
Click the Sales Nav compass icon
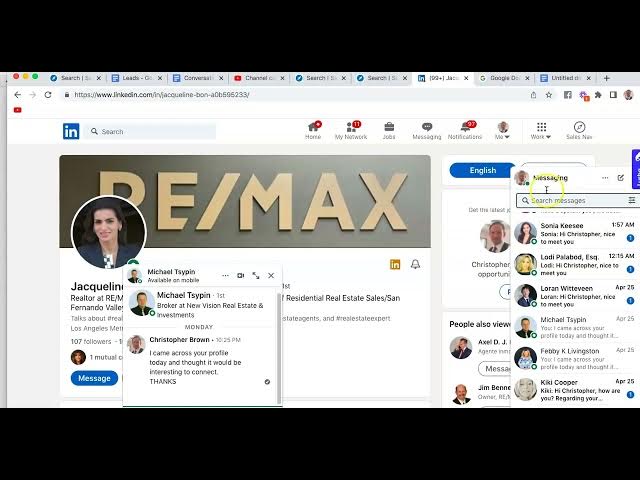tap(579, 130)
